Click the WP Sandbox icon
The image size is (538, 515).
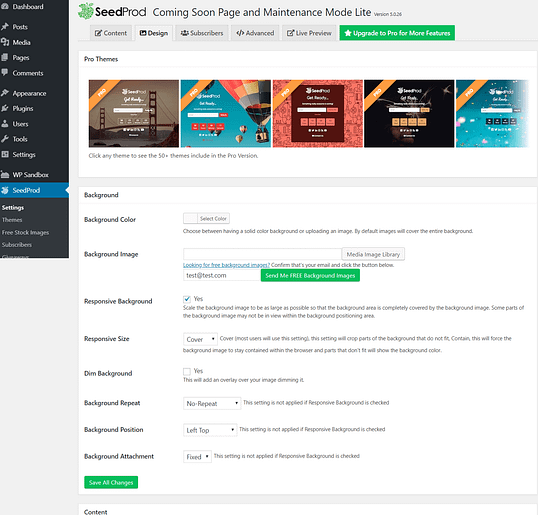pyautogui.click(x=5, y=175)
